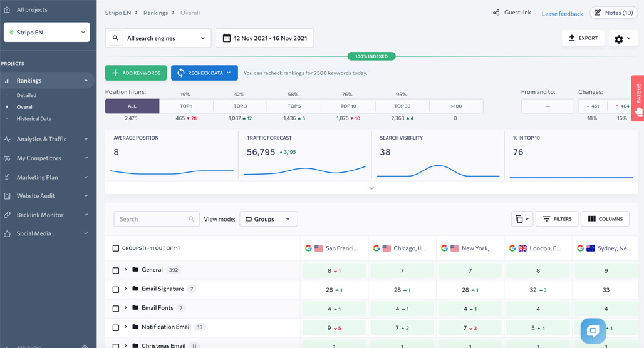Image resolution: width=644 pixels, height=348 pixels.
Task: Click the Social Media thumbs-up icon
Action: [x=7, y=233]
